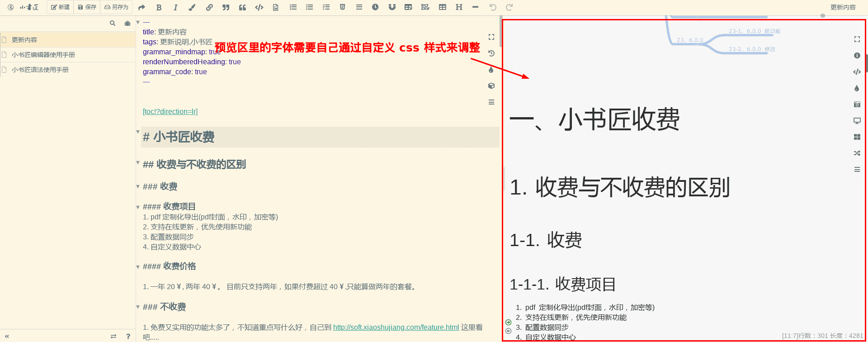Insert code with the </> toolbar icon
Image resolution: width=868 pixels, height=342 pixels.
point(259,7)
